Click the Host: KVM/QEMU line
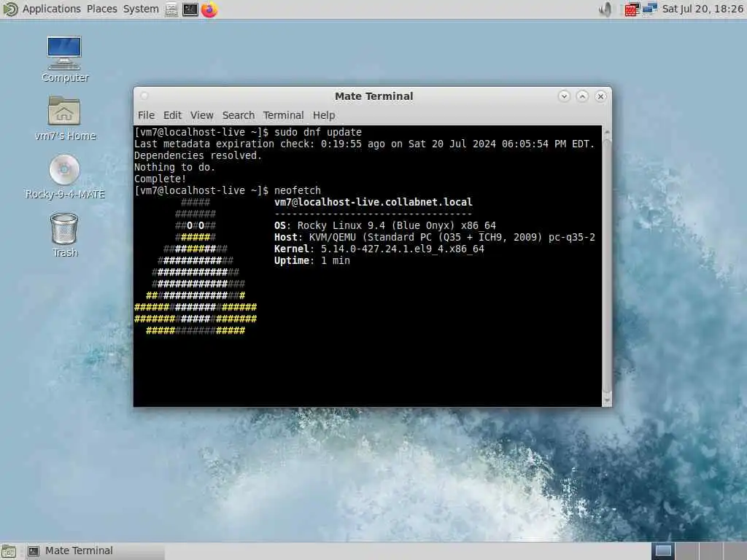The image size is (747, 560). (x=435, y=237)
